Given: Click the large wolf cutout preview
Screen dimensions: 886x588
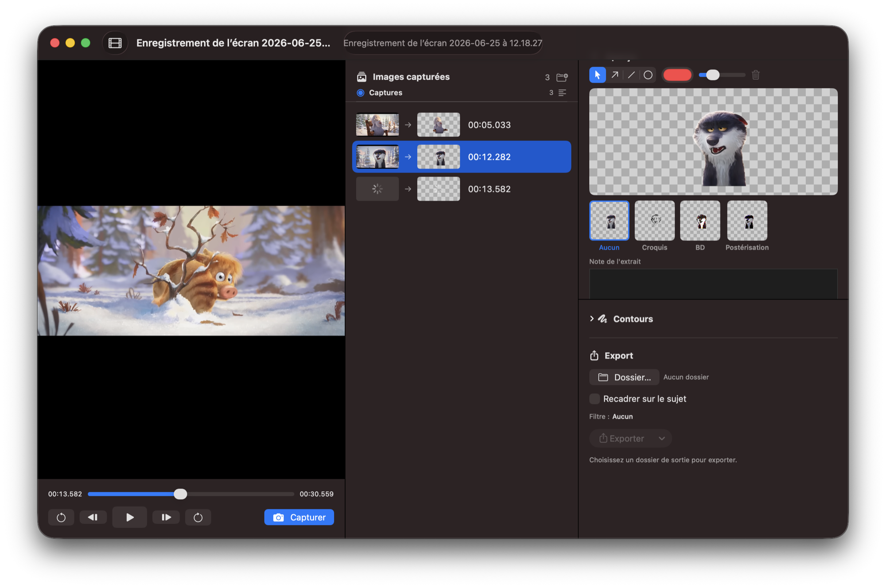Looking at the screenshot, I should 713,141.
